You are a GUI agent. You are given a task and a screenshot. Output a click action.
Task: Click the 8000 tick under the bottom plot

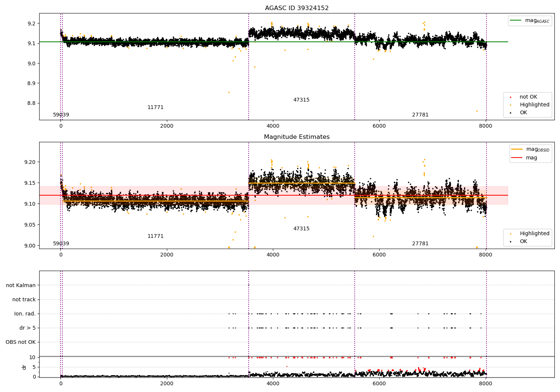point(485,384)
